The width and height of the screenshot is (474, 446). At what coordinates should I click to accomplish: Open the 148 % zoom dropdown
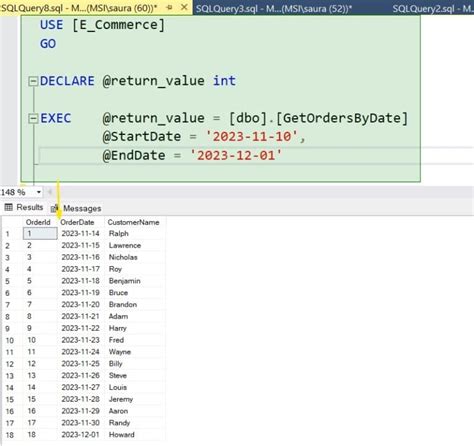coord(39,192)
